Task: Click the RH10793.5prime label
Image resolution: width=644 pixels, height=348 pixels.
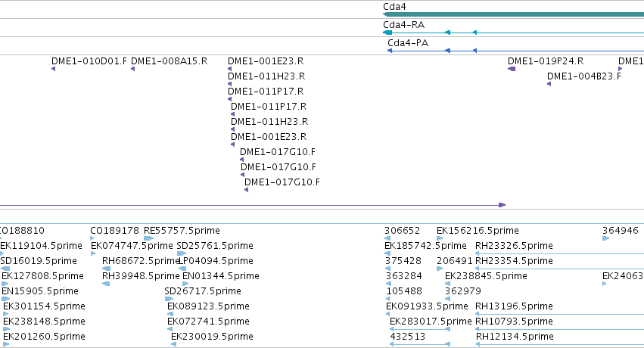Action: [514, 322]
